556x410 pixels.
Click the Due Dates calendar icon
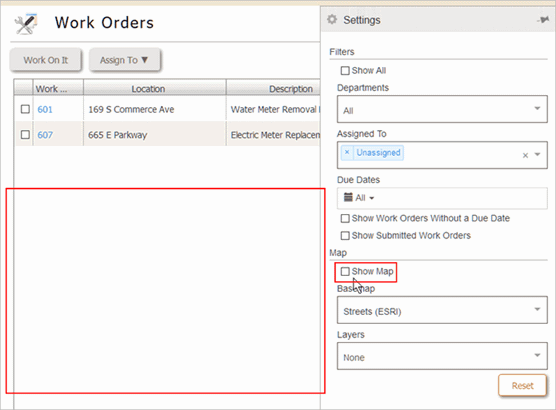pos(348,197)
